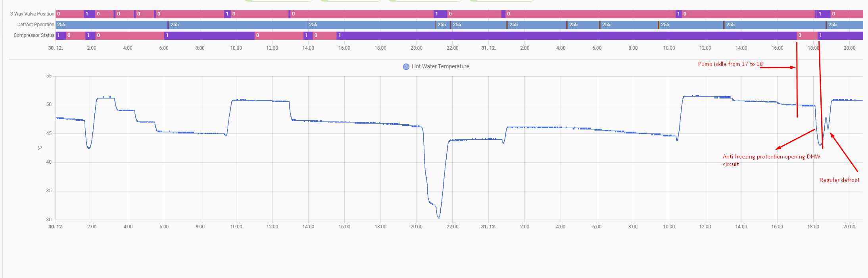Click the 'Anti freezing protection' annotation text
This screenshot has width=868, height=278.
[x=771, y=157]
